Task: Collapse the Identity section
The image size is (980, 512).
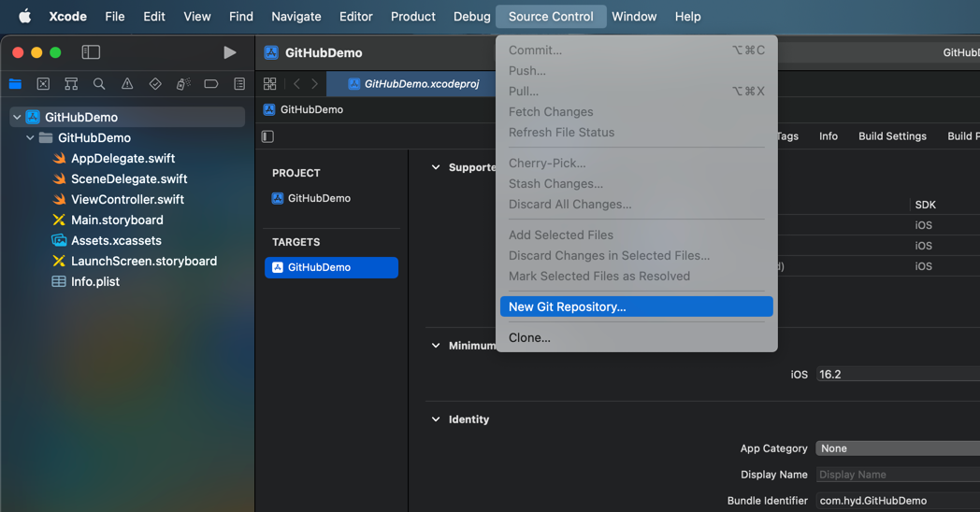Action: 436,420
